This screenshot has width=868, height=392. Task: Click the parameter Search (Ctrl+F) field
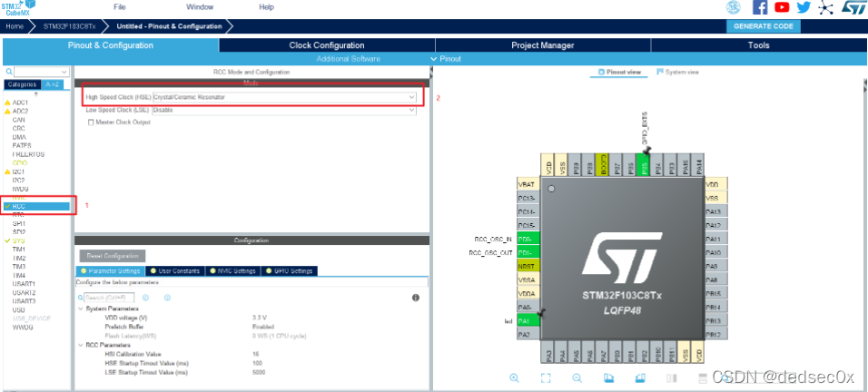pyautogui.click(x=110, y=298)
